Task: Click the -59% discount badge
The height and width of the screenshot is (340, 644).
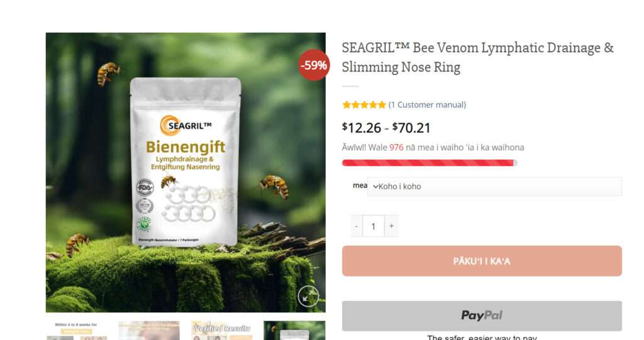Action: pyautogui.click(x=314, y=65)
